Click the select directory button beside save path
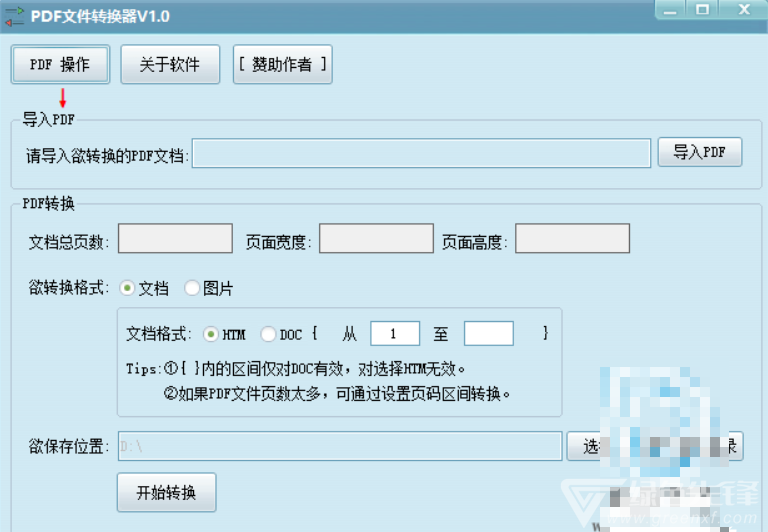This screenshot has height=532, width=768. tap(655, 446)
